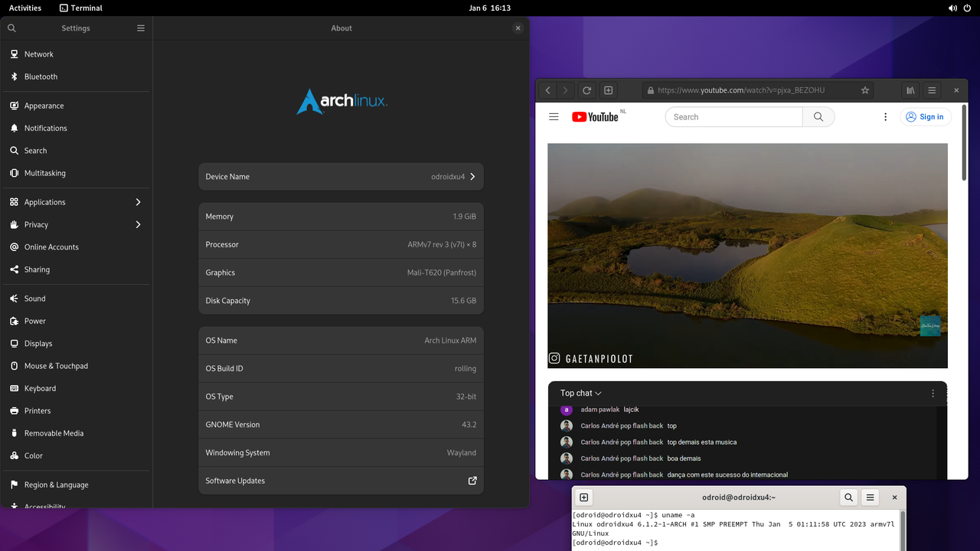The height and width of the screenshot is (551, 980).
Task: Click the volume icon in system tray
Action: [x=953, y=8]
